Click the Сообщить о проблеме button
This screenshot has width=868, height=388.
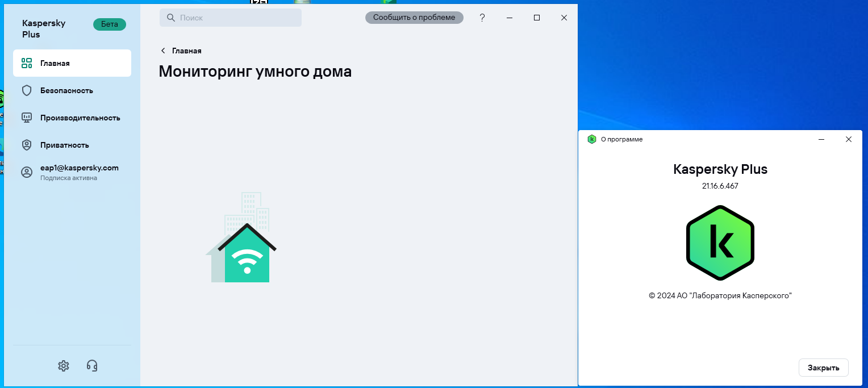pos(414,18)
